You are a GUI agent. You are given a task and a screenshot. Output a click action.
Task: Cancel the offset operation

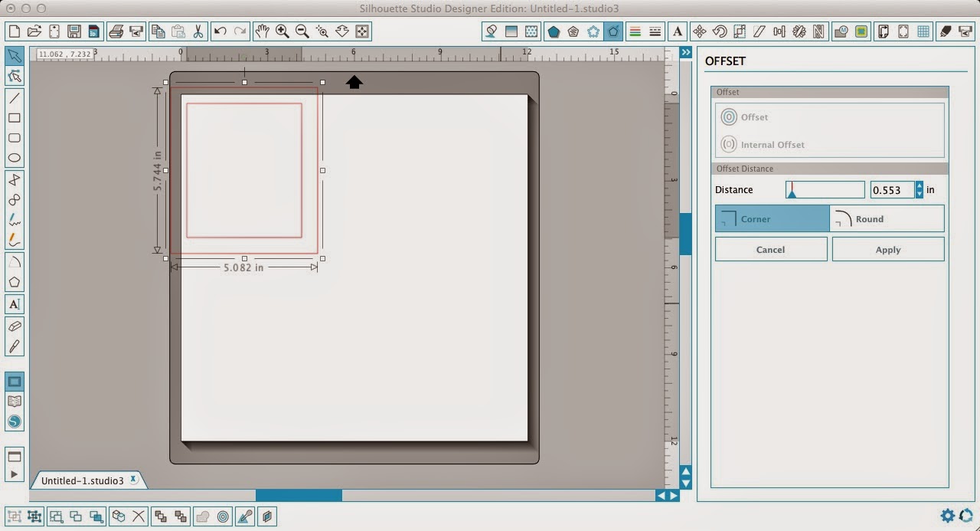pyautogui.click(x=770, y=249)
